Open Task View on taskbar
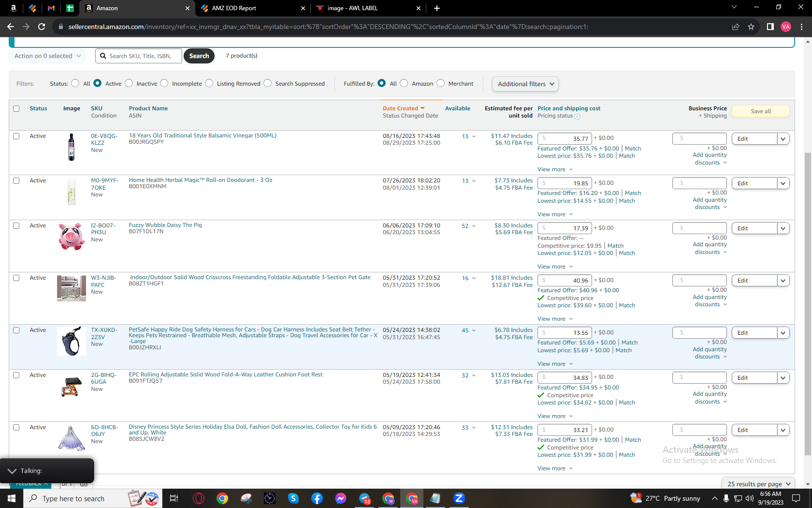Viewport: 812px width, 508px height. [174, 498]
